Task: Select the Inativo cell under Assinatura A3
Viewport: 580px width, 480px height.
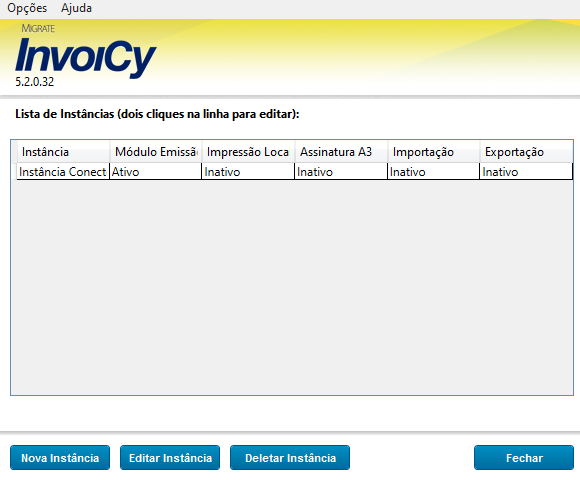Action: coord(341,172)
